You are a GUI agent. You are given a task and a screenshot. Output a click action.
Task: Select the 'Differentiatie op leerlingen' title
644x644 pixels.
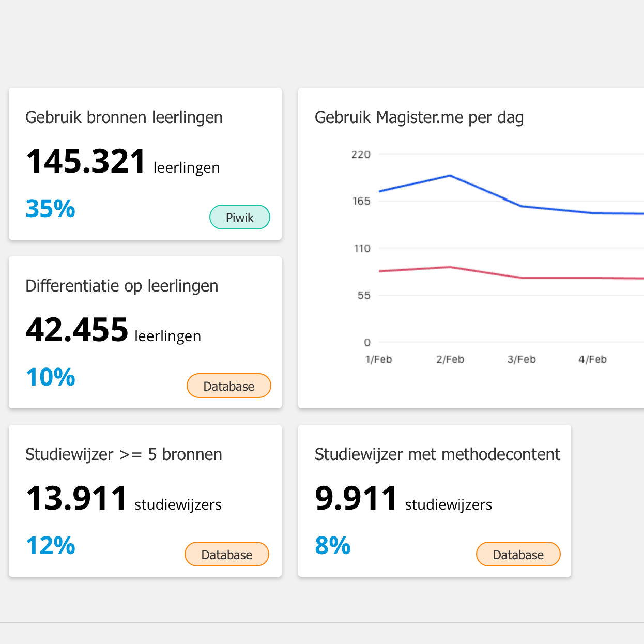pos(122,286)
